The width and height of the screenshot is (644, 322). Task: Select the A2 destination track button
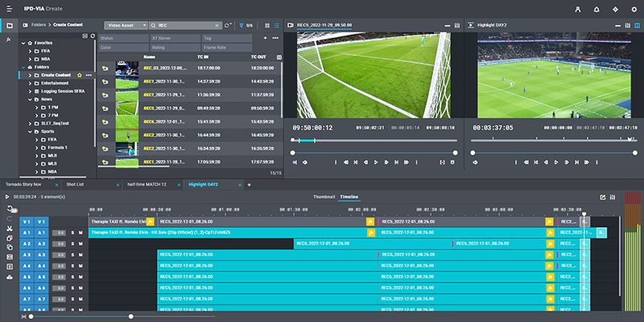[x=41, y=244]
